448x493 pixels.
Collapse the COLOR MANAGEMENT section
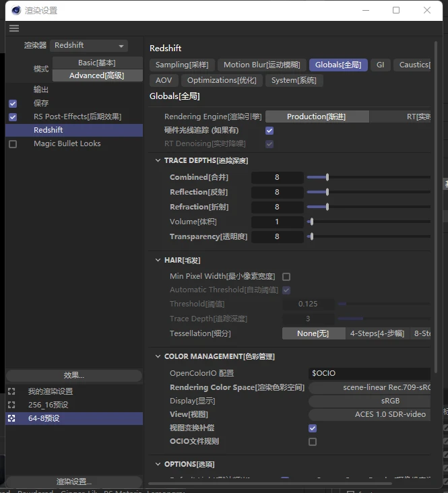pos(157,356)
